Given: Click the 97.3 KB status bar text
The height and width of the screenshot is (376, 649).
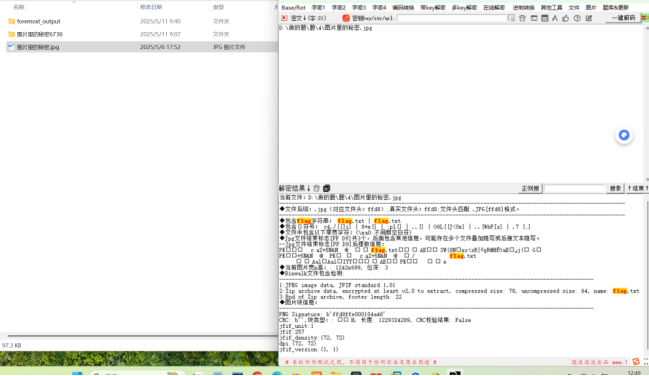Looking at the screenshot, I should click(x=12, y=345).
